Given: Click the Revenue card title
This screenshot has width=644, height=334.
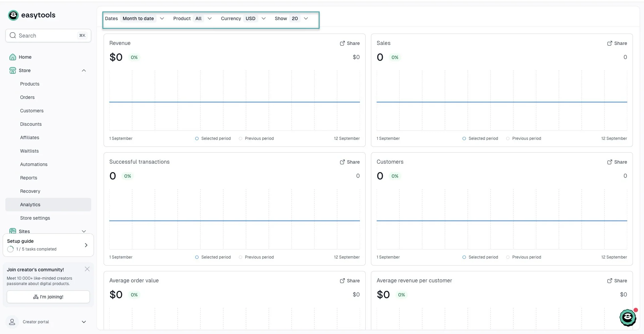Looking at the screenshot, I should (120, 43).
